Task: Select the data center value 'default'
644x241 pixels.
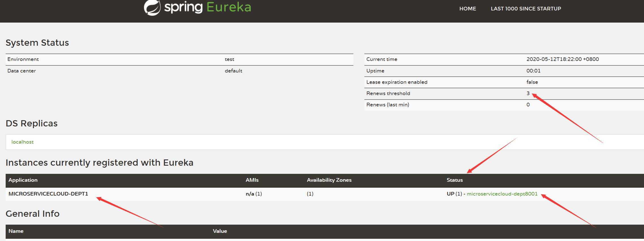Action: tap(234, 71)
